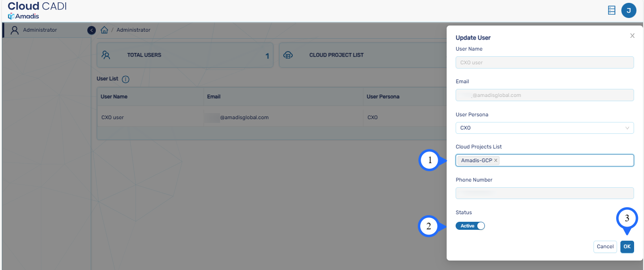Image resolution: width=644 pixels, height=270 pixels.
Task: Remove the Amadis-GCP tag
Action: 496,161
